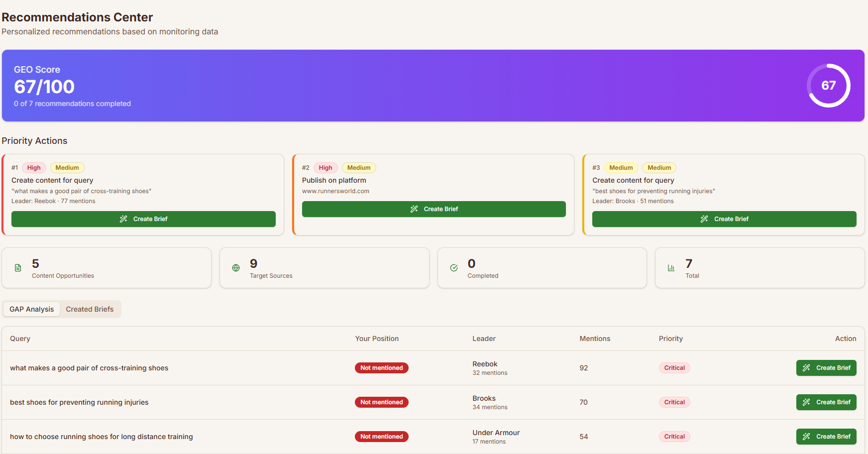Select the GAP Analysis tab
The width and height of the screenshot is (868, 454).
31,309
